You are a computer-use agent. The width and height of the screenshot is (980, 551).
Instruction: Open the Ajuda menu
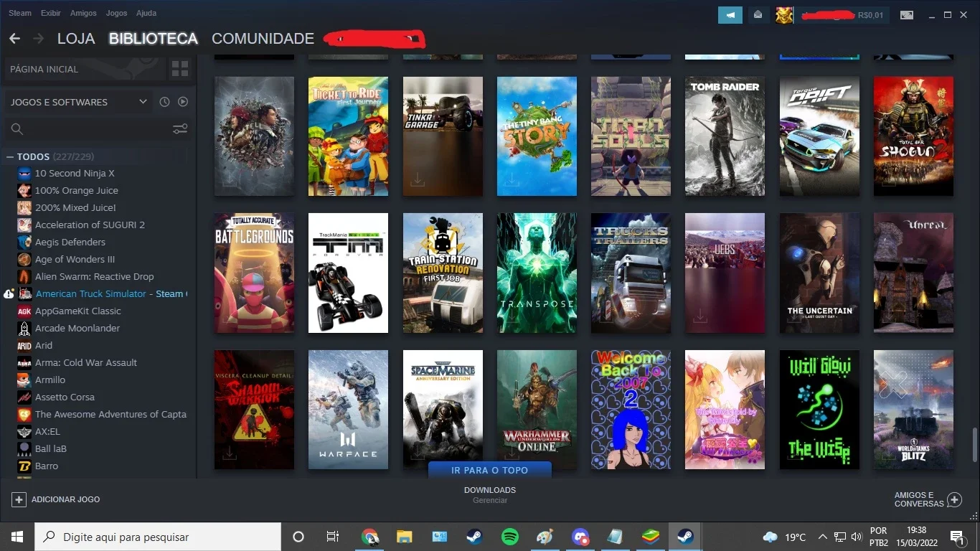point(146,13)
